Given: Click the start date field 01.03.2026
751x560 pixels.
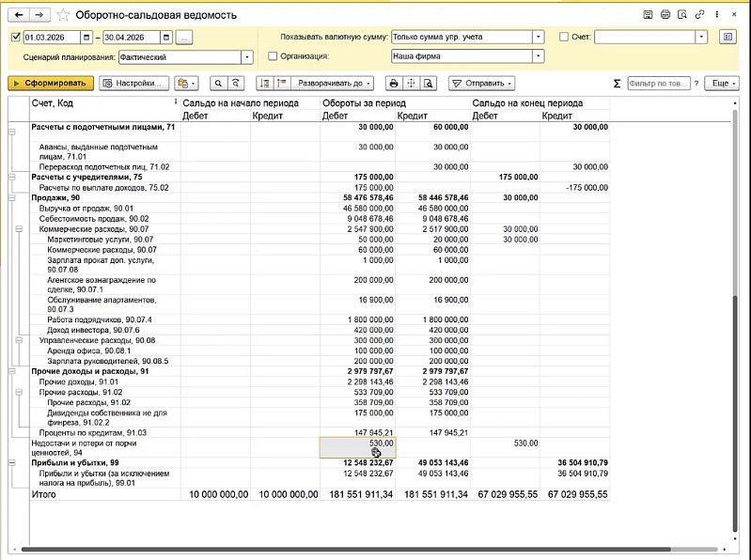Looking at the screenshot, I should (x=52, y=37).
